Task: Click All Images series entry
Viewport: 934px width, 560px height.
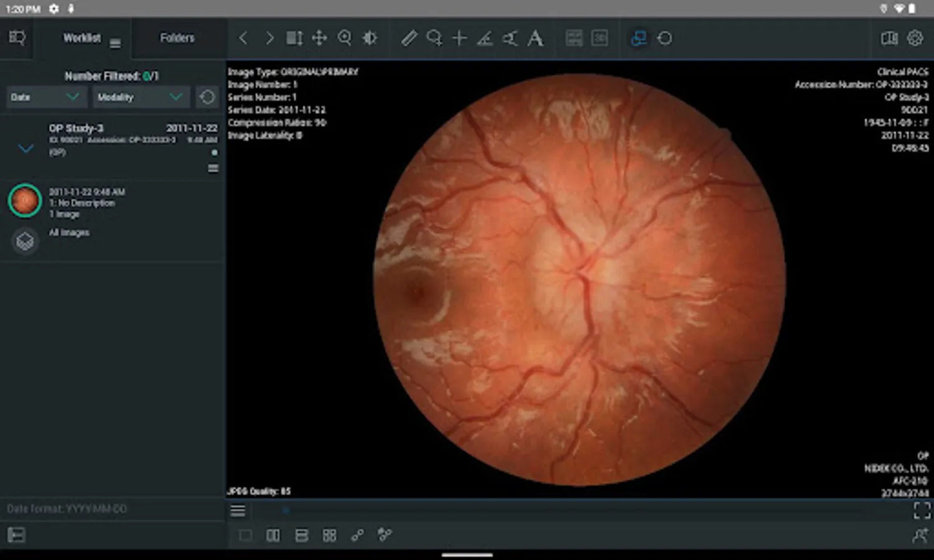Action: (x=69, y=233)
